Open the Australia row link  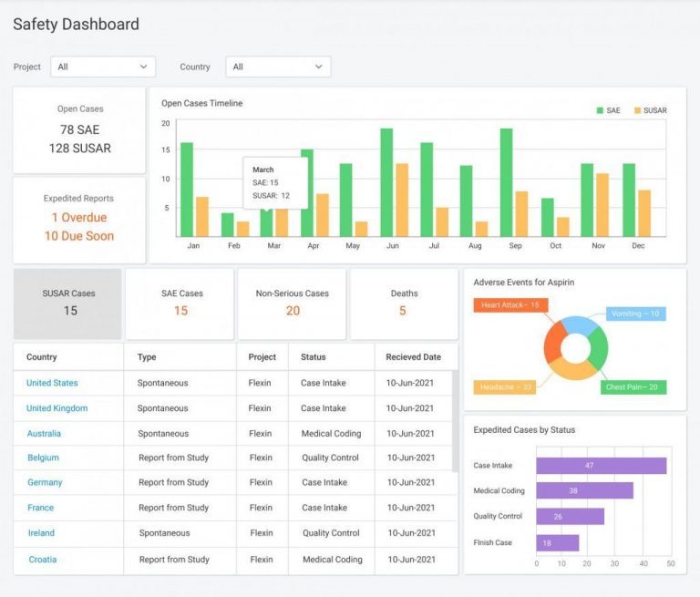coord(45,434)
